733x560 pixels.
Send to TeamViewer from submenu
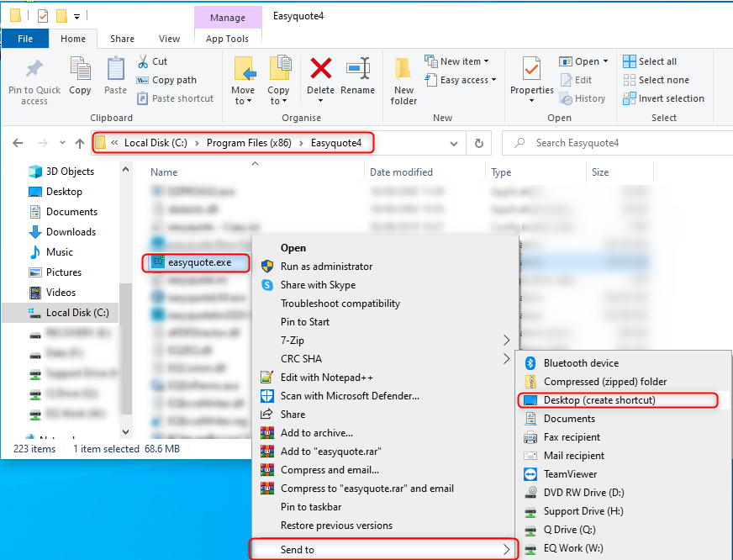coord(570,474)
